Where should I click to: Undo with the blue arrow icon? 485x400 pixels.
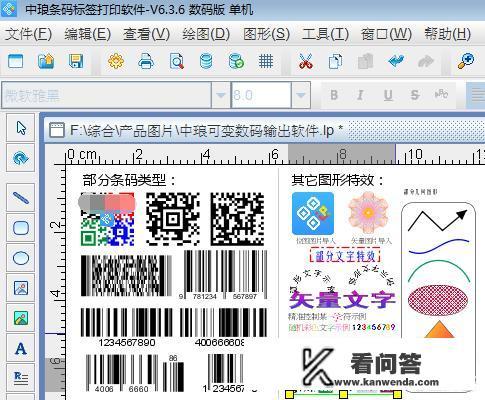coord(396,61)
